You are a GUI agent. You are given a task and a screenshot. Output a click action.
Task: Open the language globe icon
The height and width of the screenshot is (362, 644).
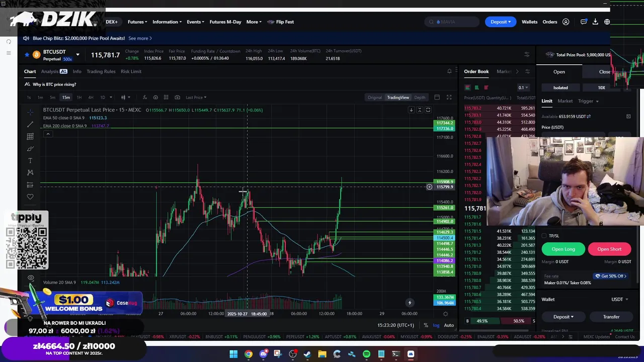click(607, 22)
